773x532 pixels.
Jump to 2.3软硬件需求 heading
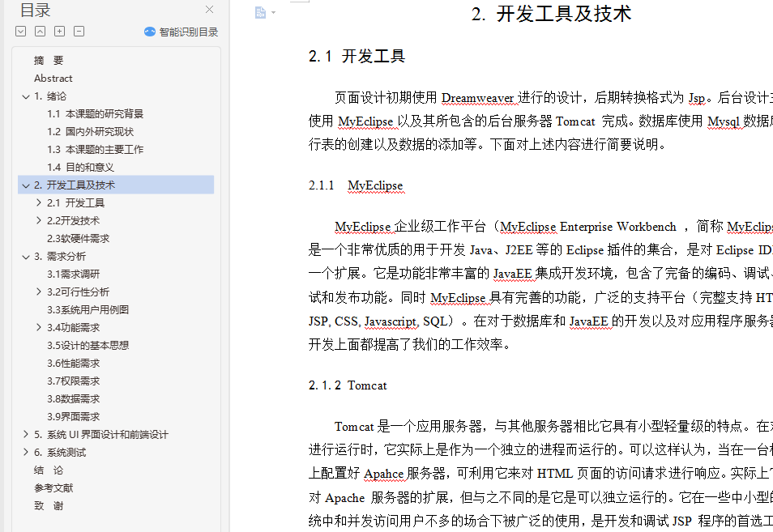pos(79,238)
